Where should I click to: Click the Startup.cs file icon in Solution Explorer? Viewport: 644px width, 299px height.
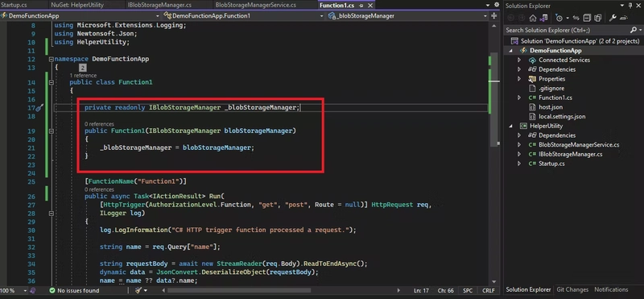(533, 164)
